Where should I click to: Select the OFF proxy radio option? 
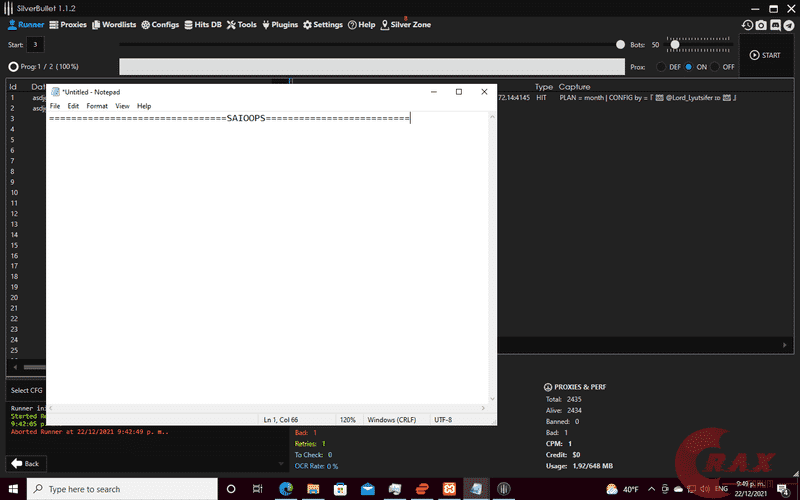(715, 67)
